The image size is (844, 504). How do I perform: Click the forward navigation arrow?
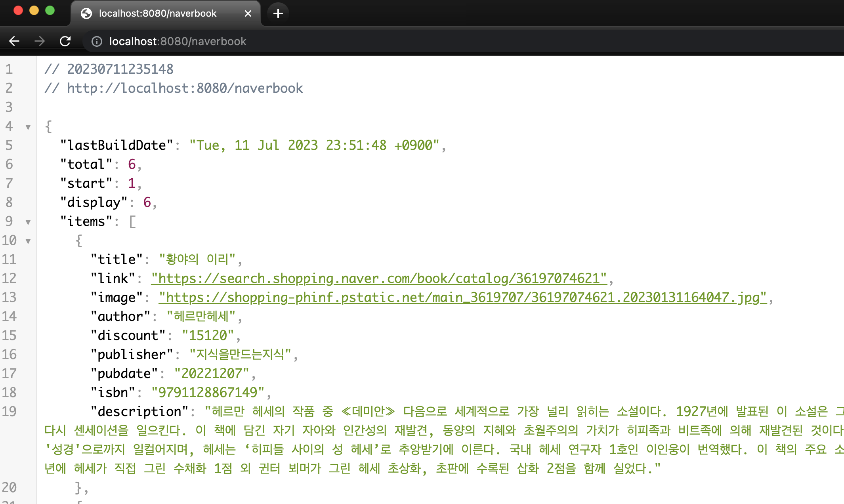[x=40, y=41]
